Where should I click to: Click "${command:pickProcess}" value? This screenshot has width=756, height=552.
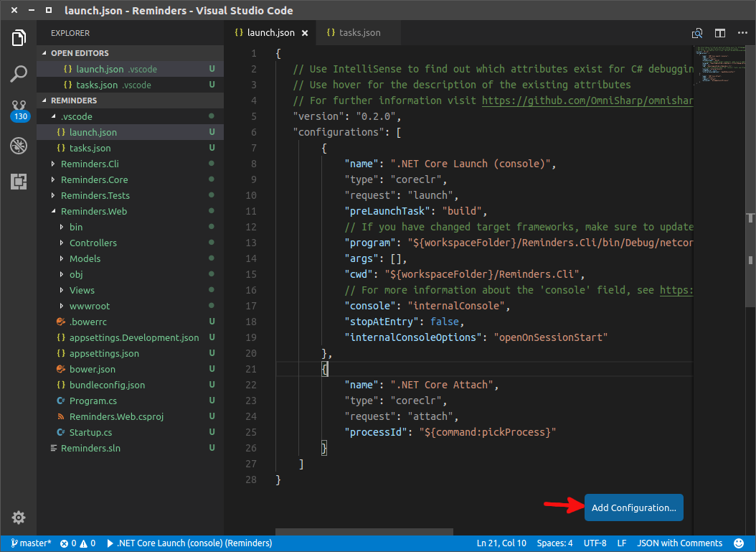[x=488, y=432]
